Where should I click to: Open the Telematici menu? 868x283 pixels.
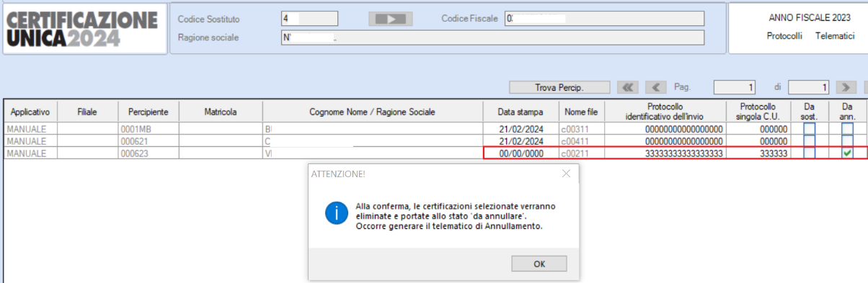point(835,36)
